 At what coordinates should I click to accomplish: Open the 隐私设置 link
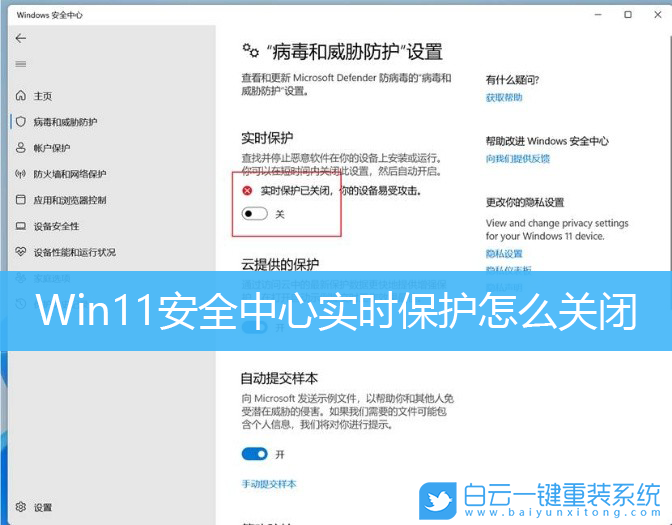tap(504, 253)
